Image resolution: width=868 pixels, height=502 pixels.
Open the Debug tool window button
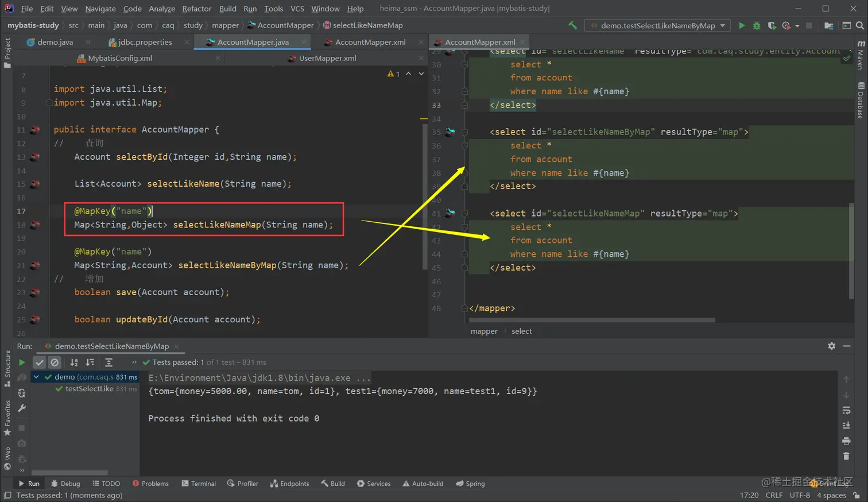click(65, 484)
